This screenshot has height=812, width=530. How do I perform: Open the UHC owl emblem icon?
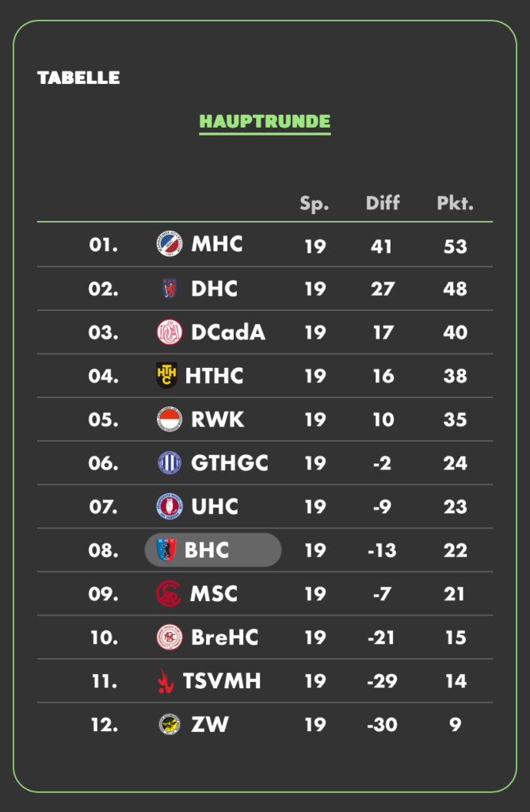tap(170, 506)
